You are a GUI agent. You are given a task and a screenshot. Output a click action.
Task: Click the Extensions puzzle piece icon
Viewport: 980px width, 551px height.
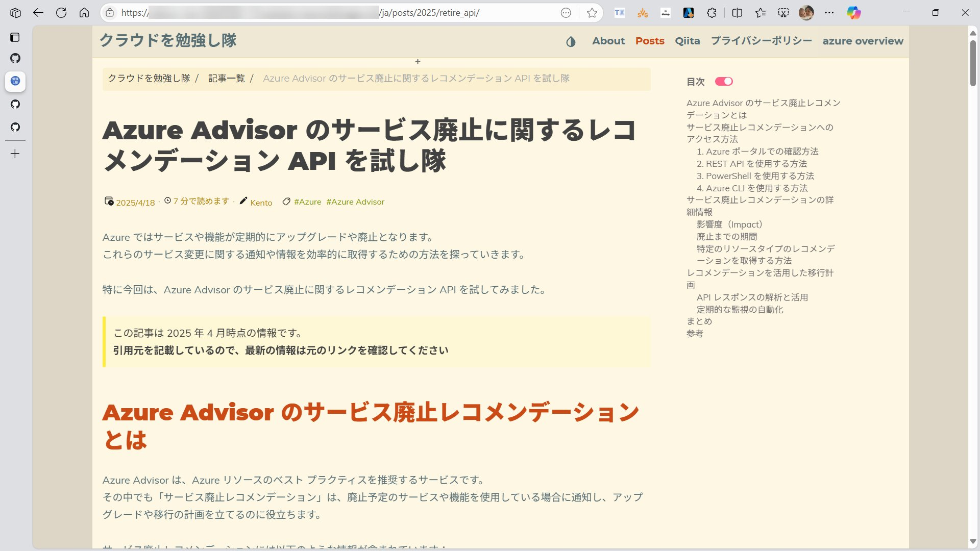712,13
